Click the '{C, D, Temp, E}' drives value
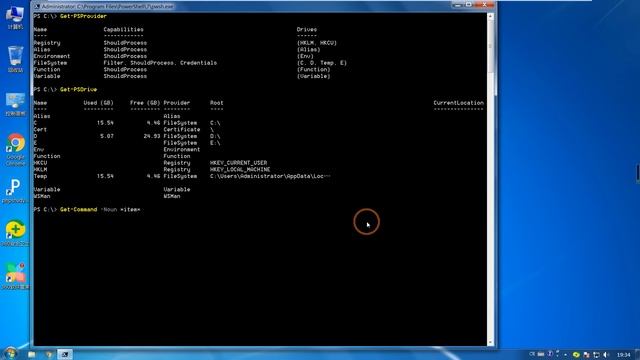The image size is (640, 360). coord(322,63)
